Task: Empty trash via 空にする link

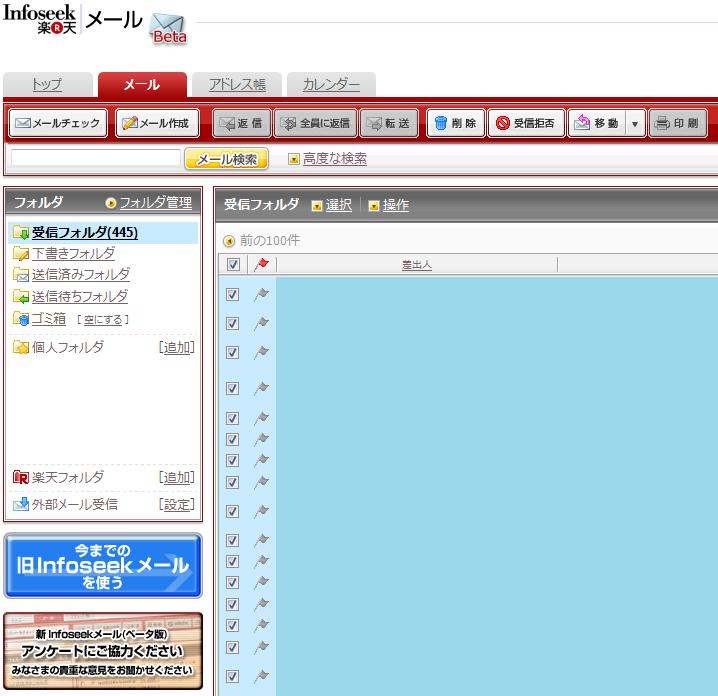Action: click(x=103, y=320)
